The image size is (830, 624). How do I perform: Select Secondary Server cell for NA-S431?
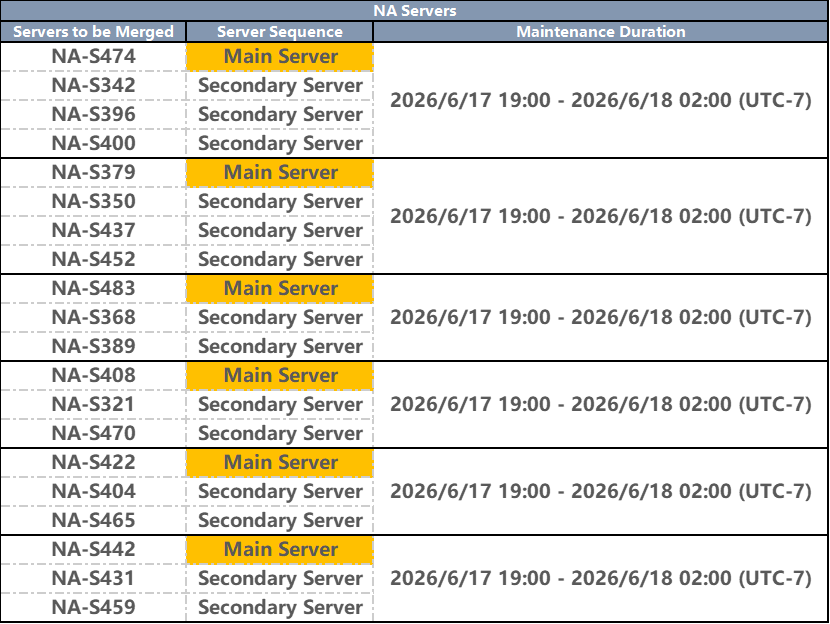click(280, 578)
